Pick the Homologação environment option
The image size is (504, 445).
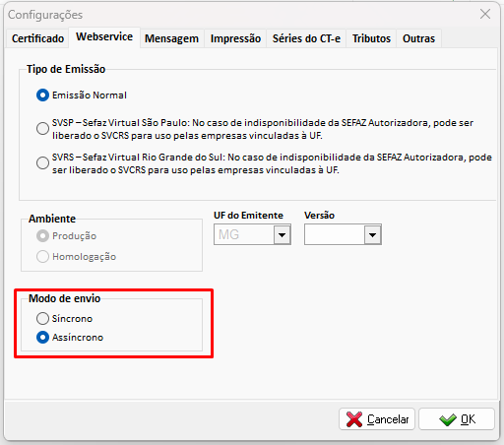(x=42, y=257)
